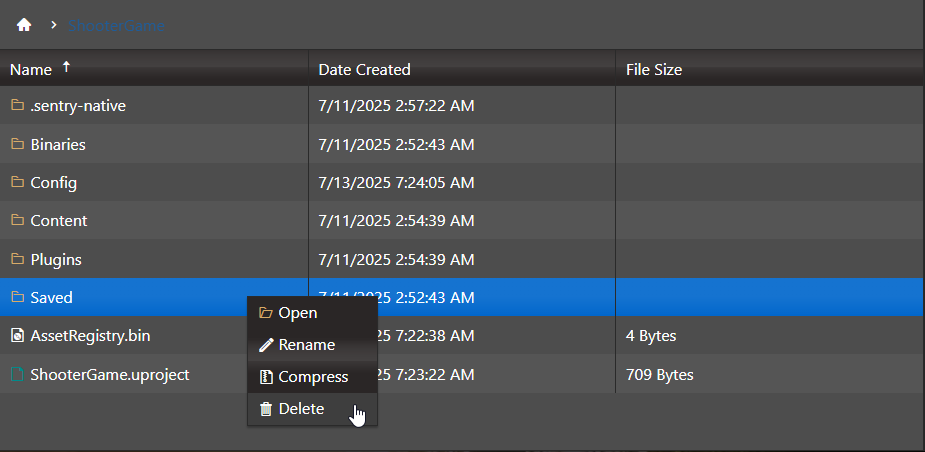This screenshot has width=925, height=452.
Task: Click the .sentry-native date 7/11/2025 2:57:22 AM
Action: pyautogui.click(x=396, y=106)
